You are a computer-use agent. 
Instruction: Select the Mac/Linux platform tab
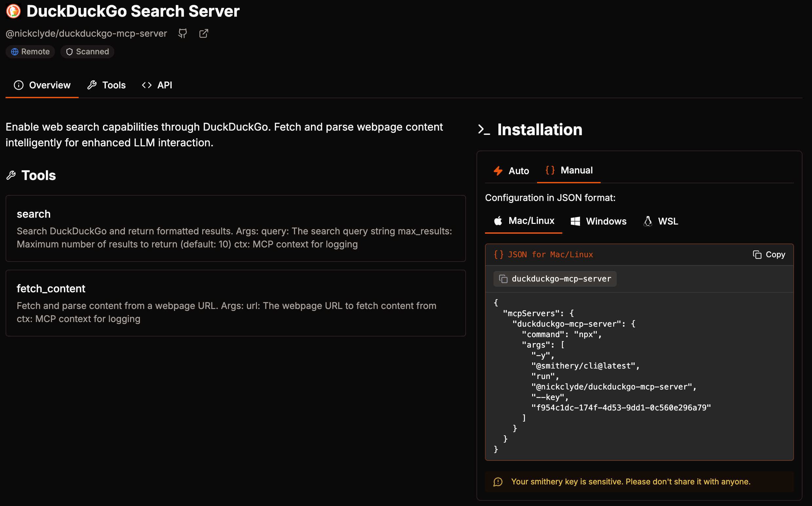point(524,221)
